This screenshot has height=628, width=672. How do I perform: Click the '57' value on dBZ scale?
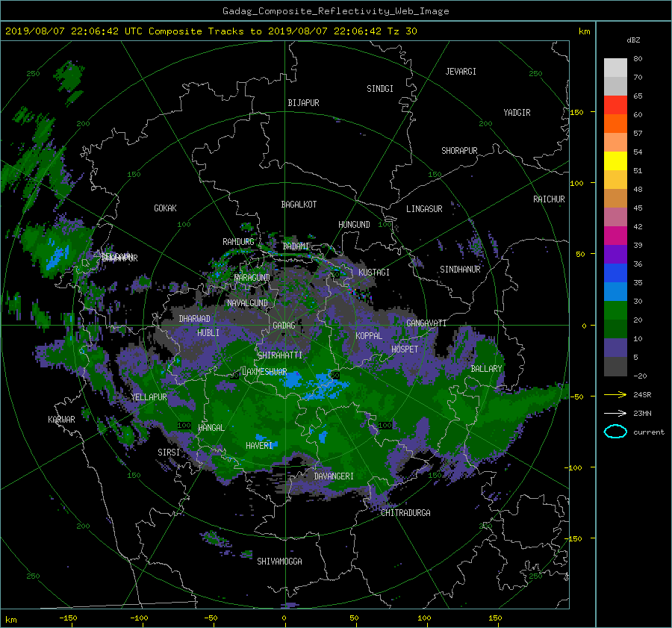[638, 134]
